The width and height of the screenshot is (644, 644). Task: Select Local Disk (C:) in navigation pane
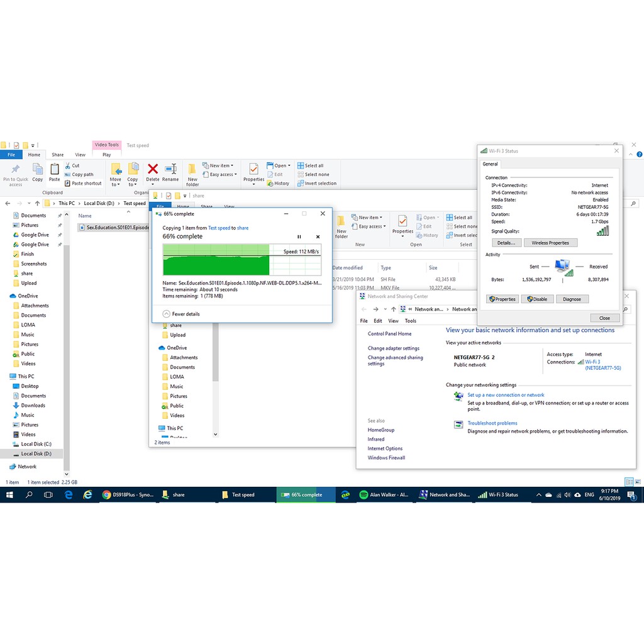click(x=36, y=444)
